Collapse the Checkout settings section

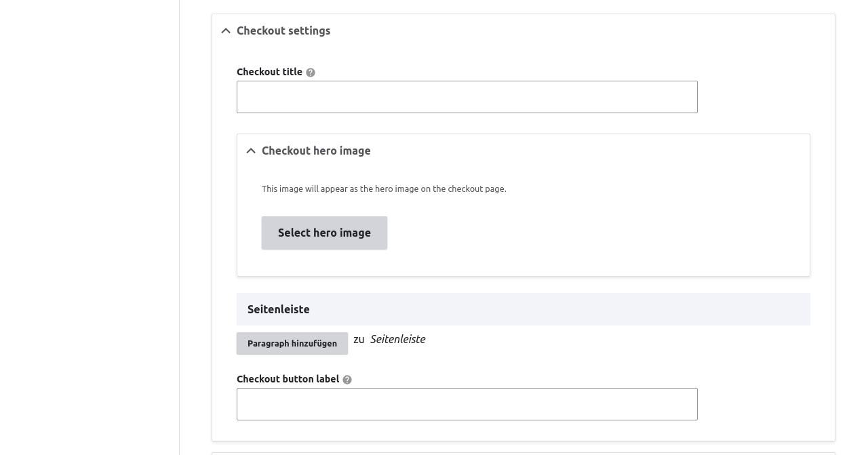point(226,31)
